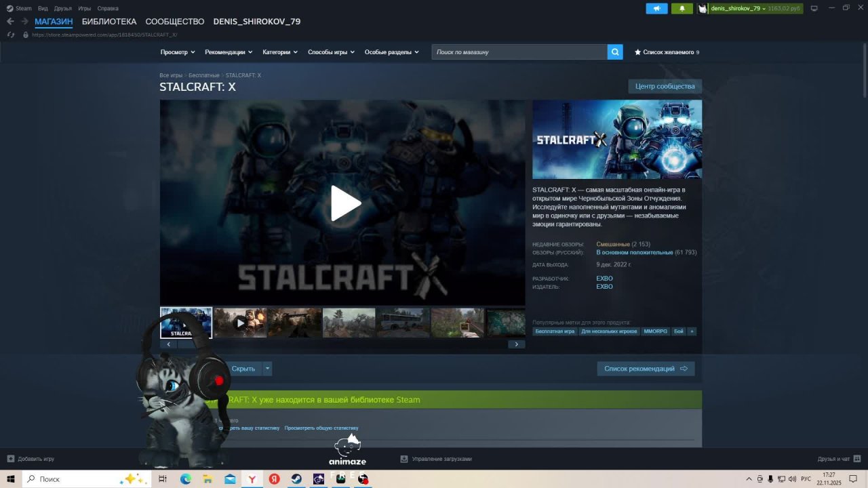
Task: Expand the Рекомендации dropdown
Action: [x=229, y=52]
